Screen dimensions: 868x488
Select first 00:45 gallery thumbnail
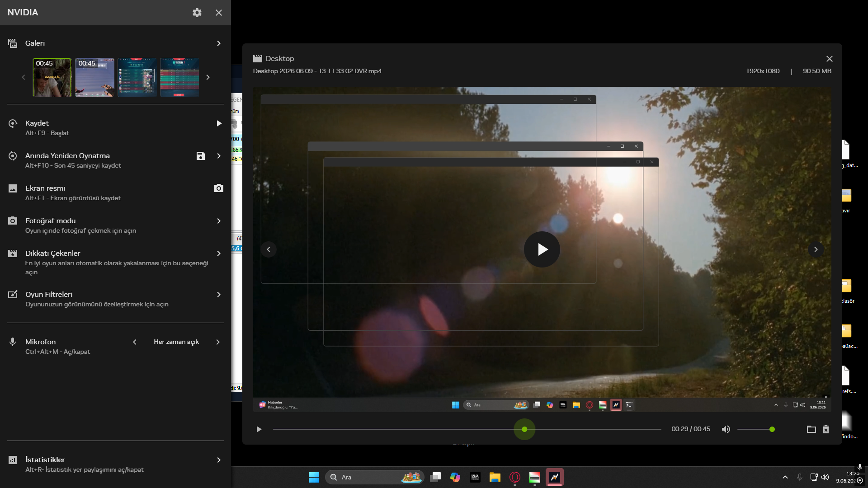pos(52,77)
